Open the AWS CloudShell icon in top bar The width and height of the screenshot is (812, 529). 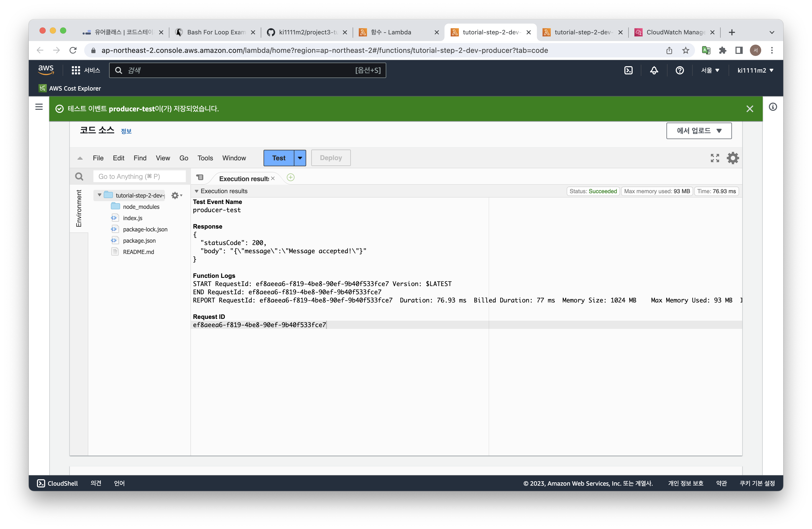[628, 70]
